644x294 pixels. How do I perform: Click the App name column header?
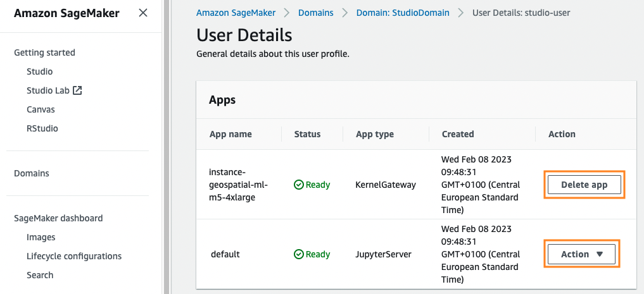(x=230, y=134)
